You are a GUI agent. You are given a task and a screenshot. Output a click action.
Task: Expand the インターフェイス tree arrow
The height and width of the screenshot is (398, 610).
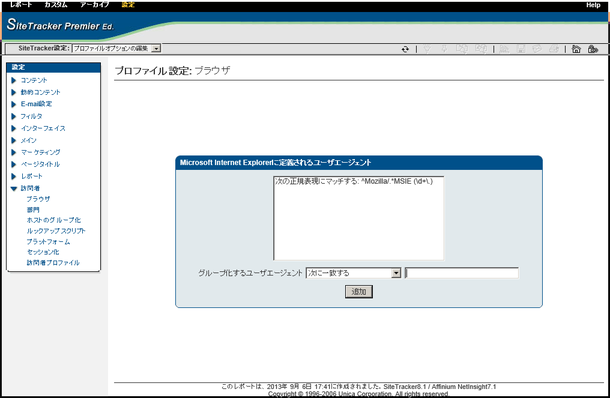click(x=14, y=128)
